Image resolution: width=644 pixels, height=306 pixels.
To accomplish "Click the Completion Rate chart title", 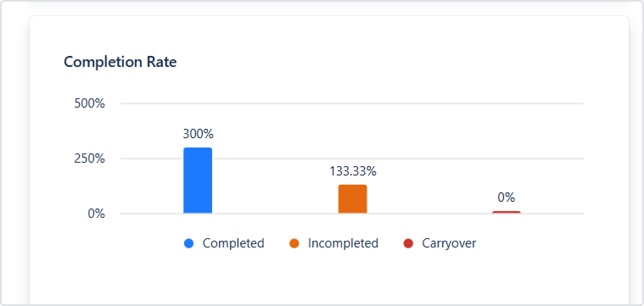I will point(120,62).
